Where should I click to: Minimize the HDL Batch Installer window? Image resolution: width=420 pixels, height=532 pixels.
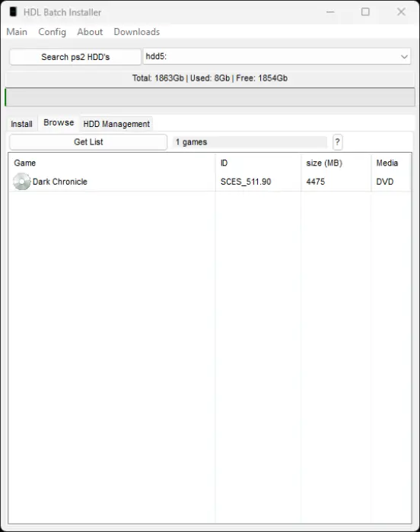point(330,12)
